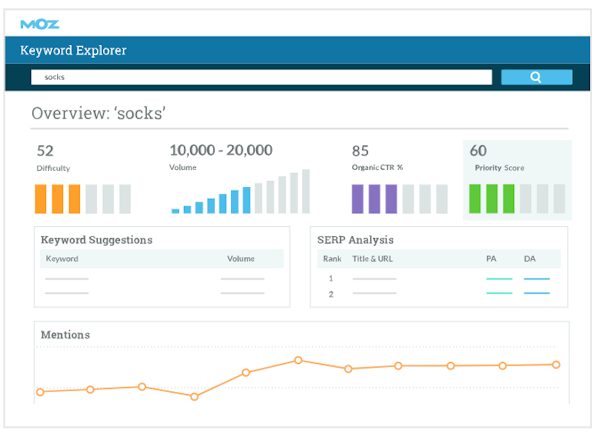Click the 'Rank' column header
600x433 pixels.
[x=332, y=259]
